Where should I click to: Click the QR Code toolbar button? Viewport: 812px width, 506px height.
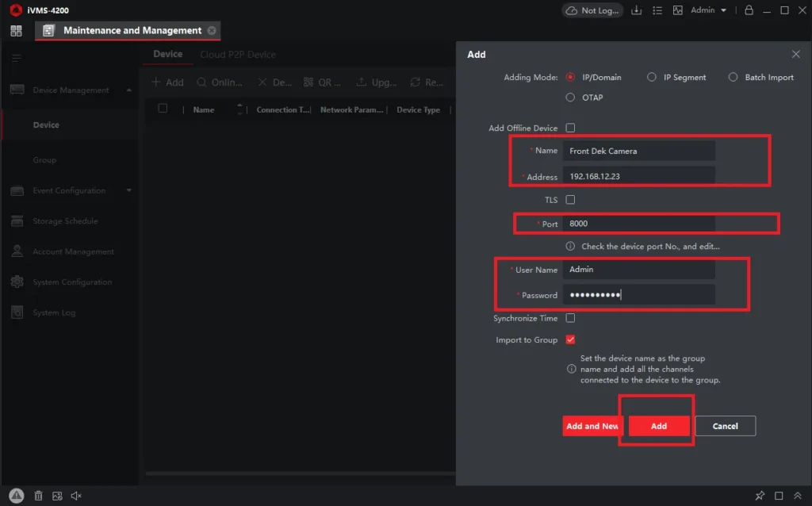[x=322, y=82]
